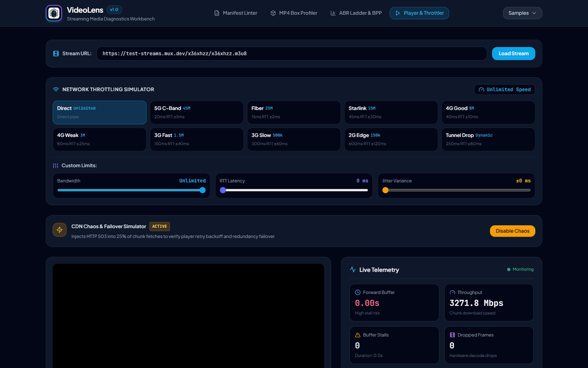
Task: Click the ACTIVE status badge
Action: [x=160, y=227]
